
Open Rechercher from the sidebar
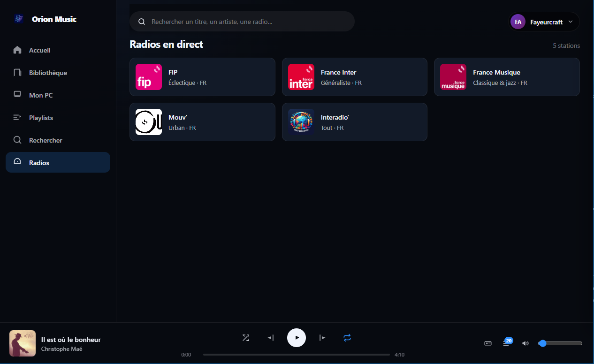coord(58,140)
